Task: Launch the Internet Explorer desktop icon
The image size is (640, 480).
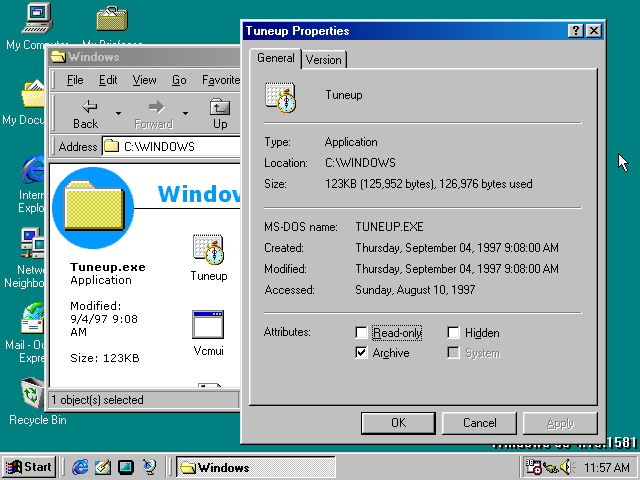Action: [x=33, y=169]
